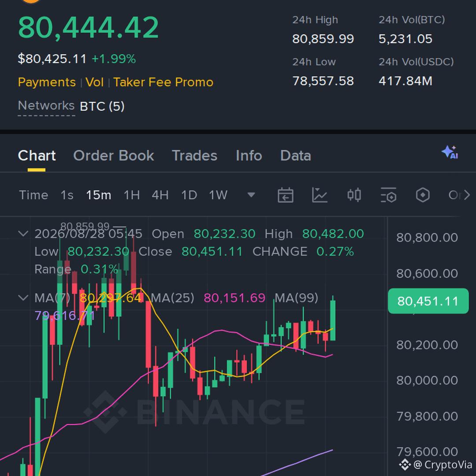Click the MA(7) label
Viewport: 476px width, 476px height.
point(52,298)
